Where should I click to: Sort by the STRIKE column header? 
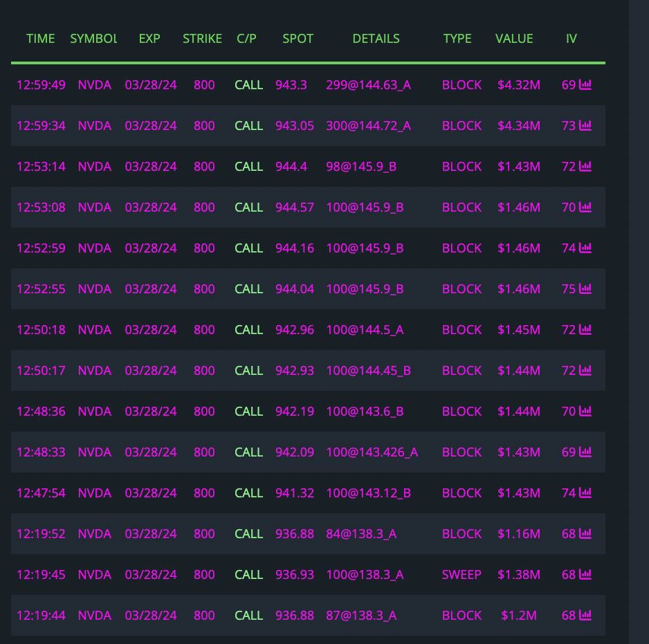203,39
